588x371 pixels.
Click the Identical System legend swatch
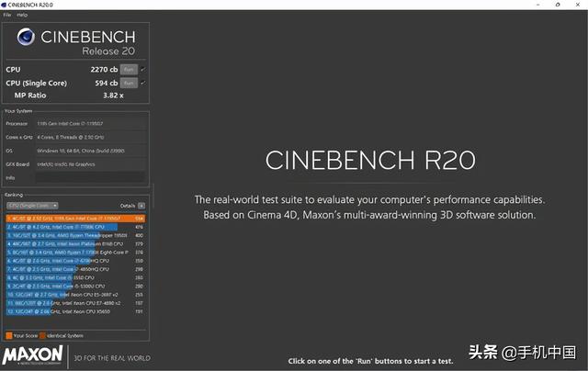tap(43, 335)
